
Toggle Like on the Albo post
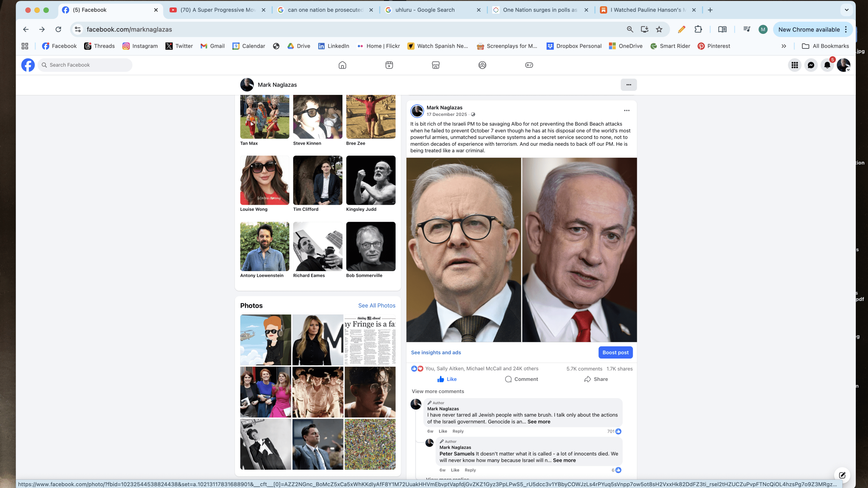447,379
